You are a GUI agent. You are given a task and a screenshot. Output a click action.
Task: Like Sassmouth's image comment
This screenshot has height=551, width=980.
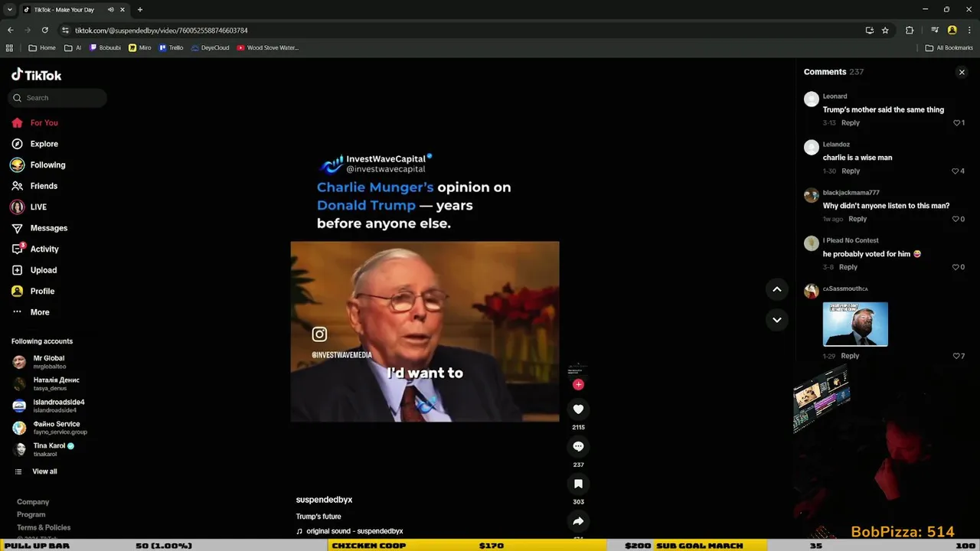[956, 356]
